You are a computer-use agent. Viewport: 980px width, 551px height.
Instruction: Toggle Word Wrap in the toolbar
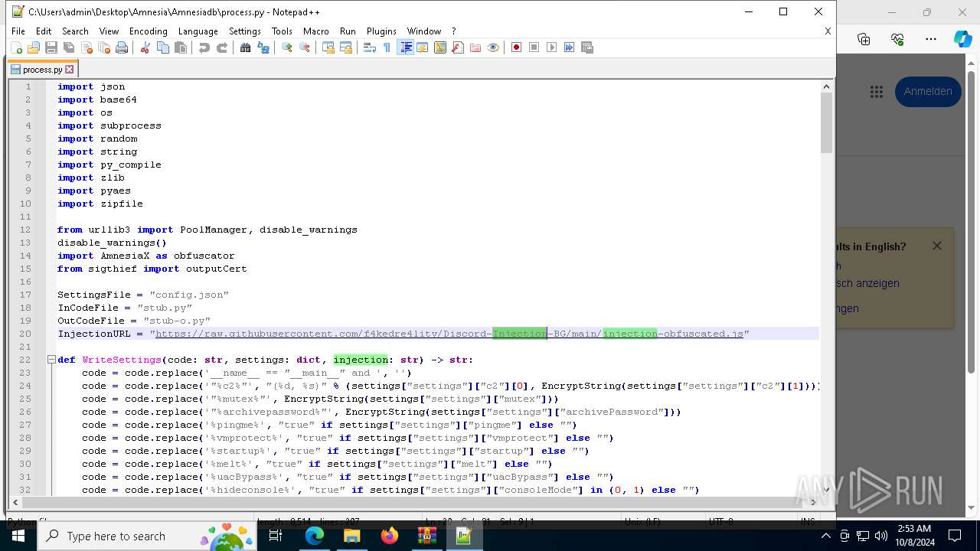369,47
